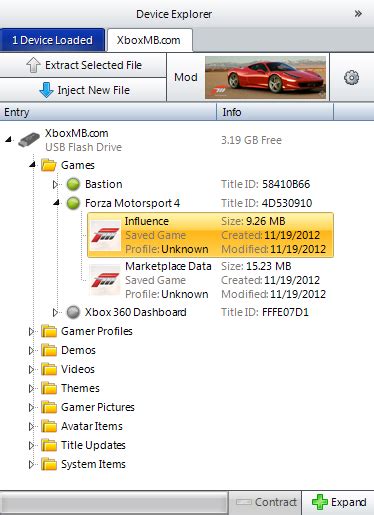Expand the Themes folder
The image size is (374, 515).
click(x=31, y=388)
